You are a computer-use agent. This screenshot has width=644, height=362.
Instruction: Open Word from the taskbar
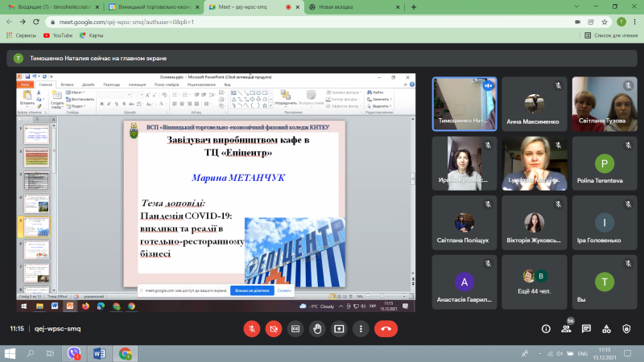[99, 353]
